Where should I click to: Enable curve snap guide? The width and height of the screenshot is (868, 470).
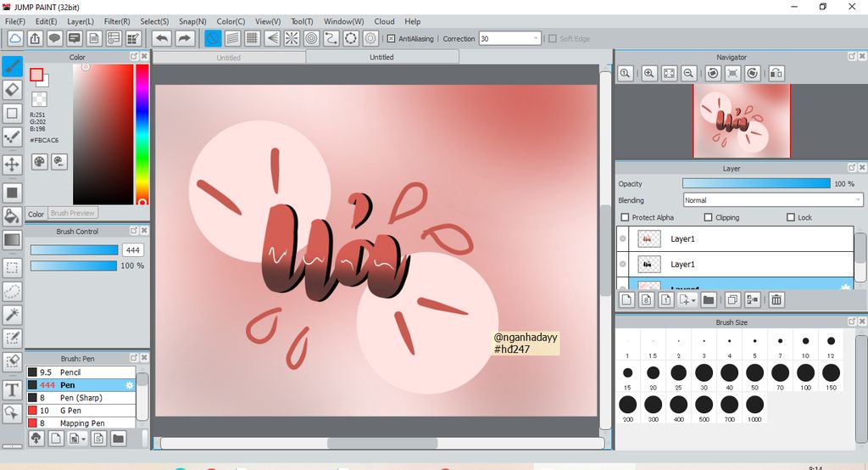click(x=331, y=38)
